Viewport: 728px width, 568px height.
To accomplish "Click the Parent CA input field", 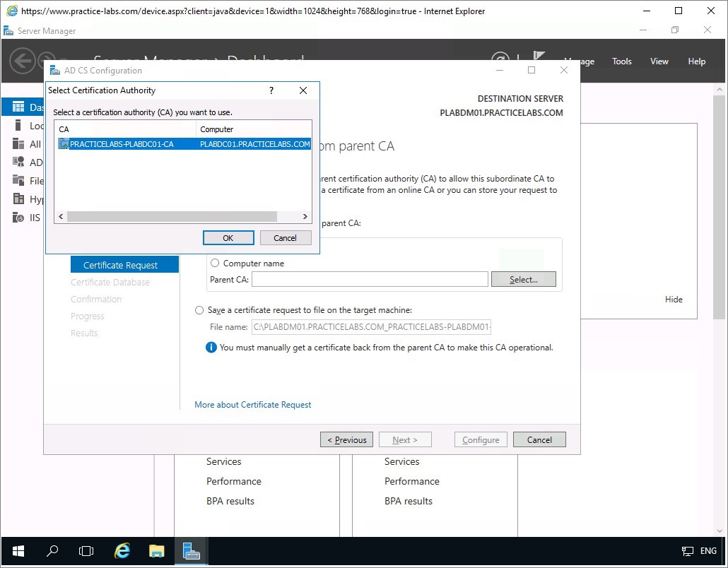I will click(x=370, y=279).
